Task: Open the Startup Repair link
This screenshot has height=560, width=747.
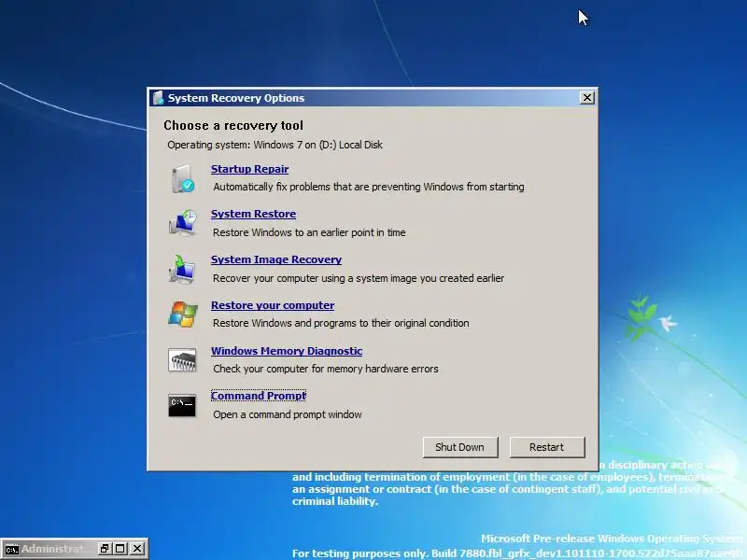Action: click(249, 169)
